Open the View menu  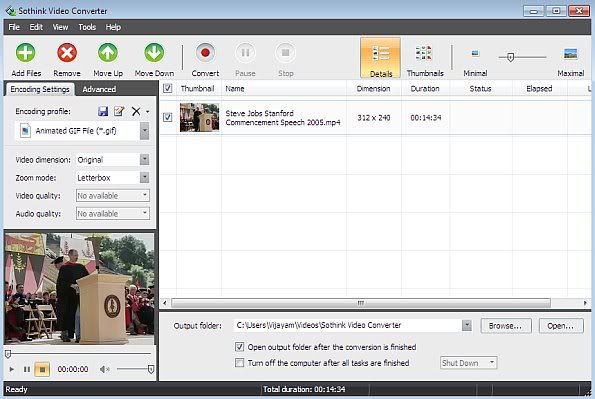[x=60, y=27]
